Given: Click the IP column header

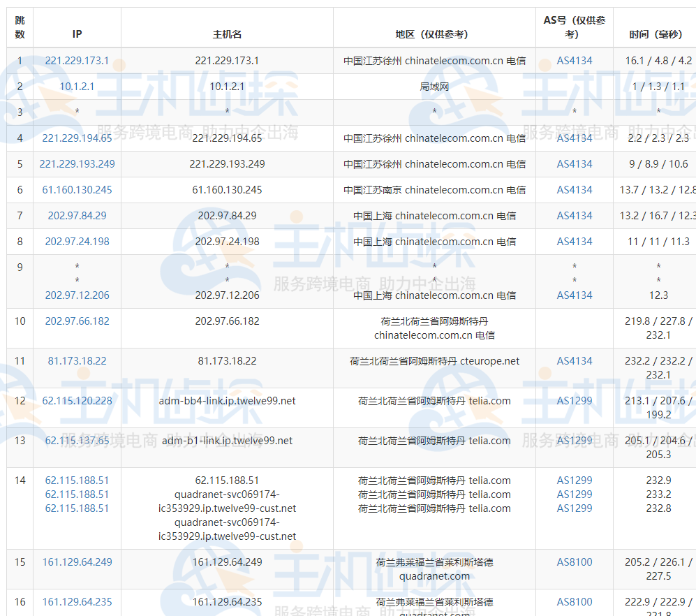Looking at the screenshot, I should click(x=76, y=33).
